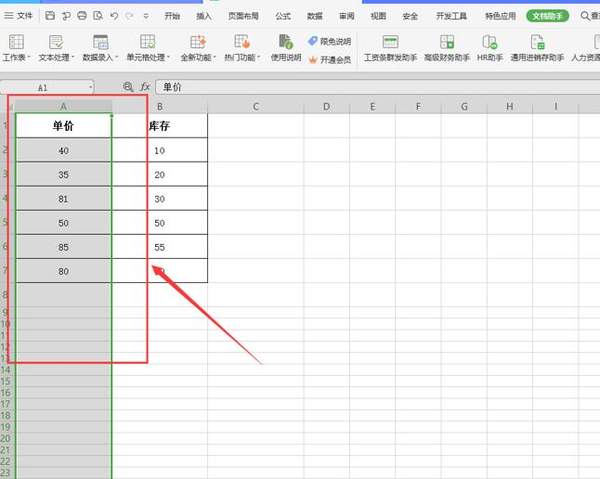The width and height of the screenshot is (600, 479).
Task: Select column C header
Action: click(x=256, y=107)
